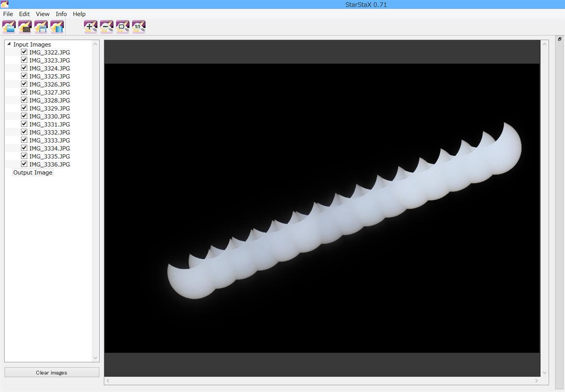Click the Zoom In magnifier icon
Screen dimensions: 565x392
click(90, 27)
